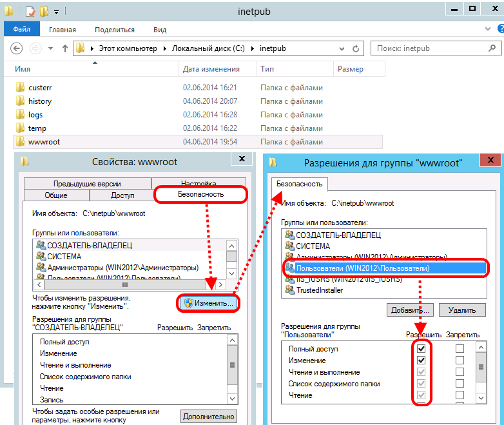Toggle Deny checkbox for Изменение

pyautogui.click(x=460, y=361)
